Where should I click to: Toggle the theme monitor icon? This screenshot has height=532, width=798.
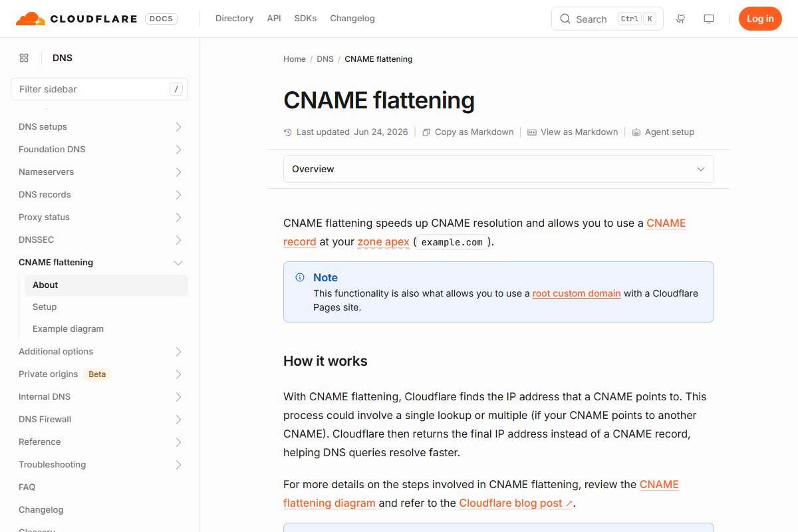pyautogui.click(x=709, y=19)
